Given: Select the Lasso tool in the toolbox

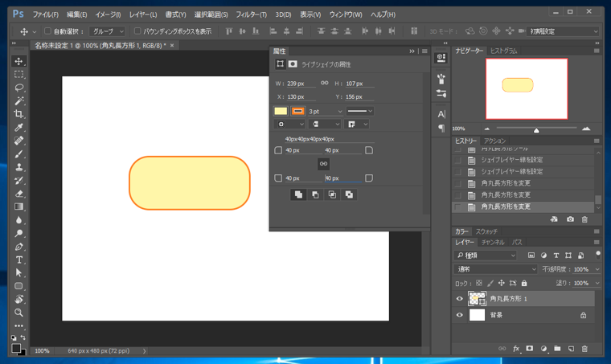Looking at the screenshot, I should click(19, 88).
